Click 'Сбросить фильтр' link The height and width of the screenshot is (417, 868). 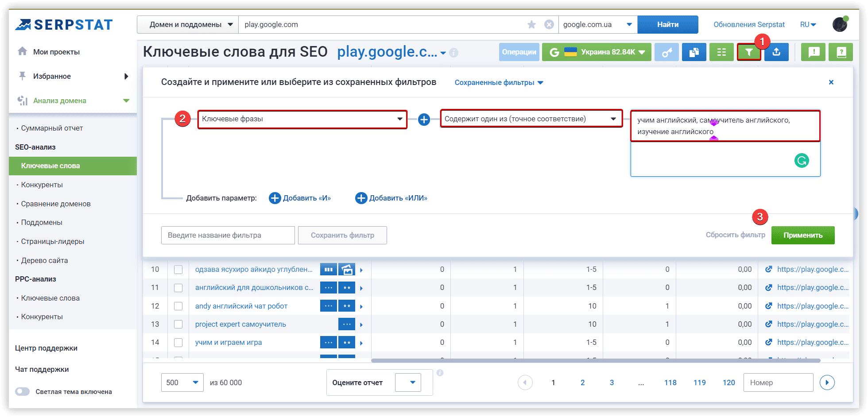736,235
